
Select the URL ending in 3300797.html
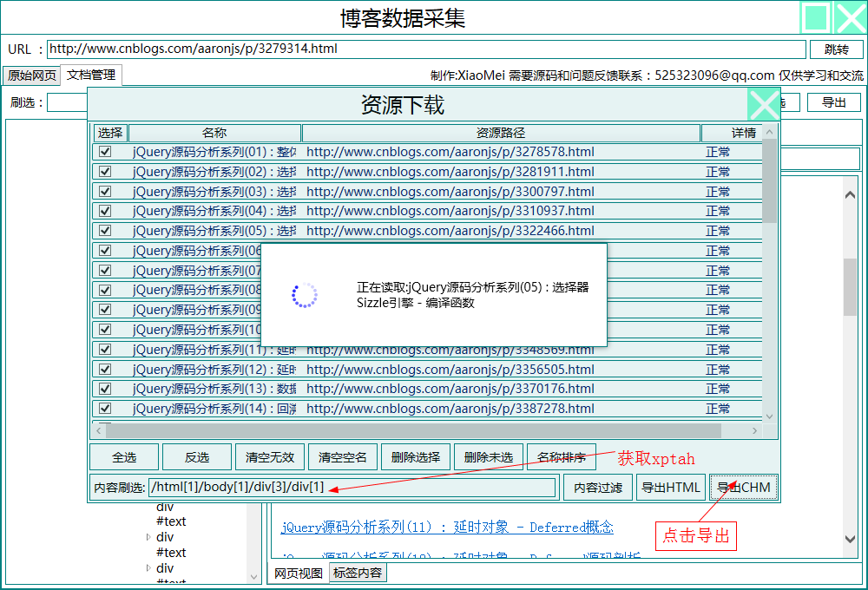click(450, 192)
